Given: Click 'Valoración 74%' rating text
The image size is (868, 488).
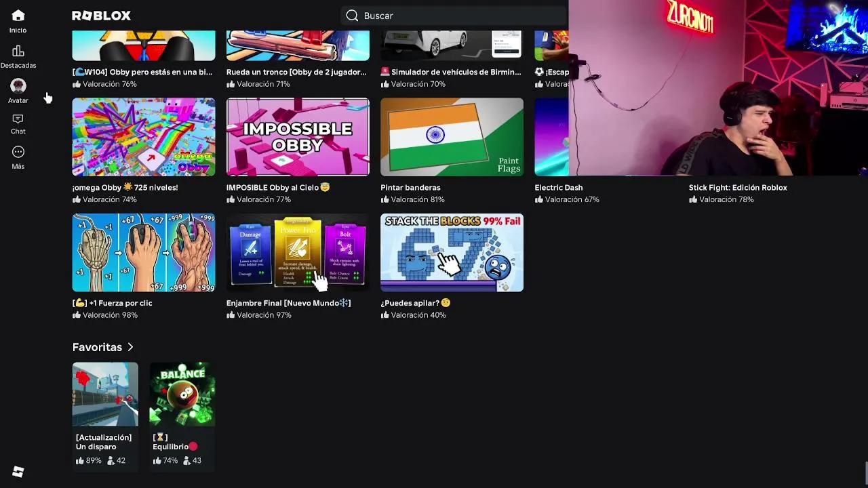Looking at the screenshot, I should [x=110, y=199].
